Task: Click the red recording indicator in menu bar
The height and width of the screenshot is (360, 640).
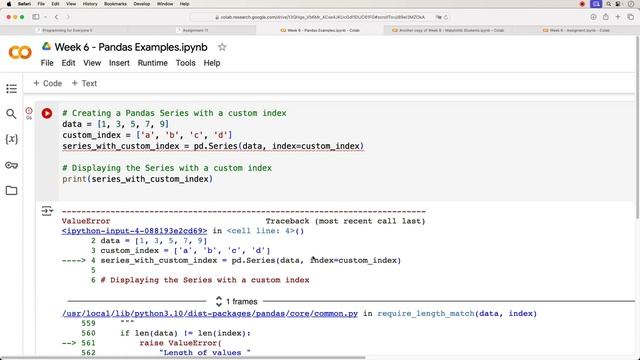Action: click(x=582, y=4)
